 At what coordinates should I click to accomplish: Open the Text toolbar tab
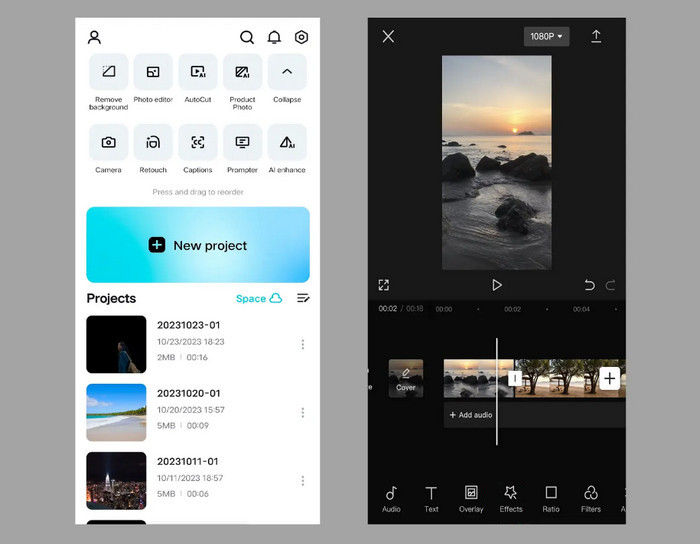tap(431, 499)
